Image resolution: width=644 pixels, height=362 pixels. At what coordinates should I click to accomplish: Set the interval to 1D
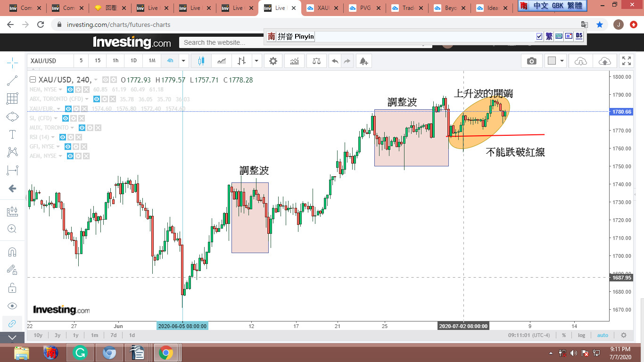[x=133, y=61]
